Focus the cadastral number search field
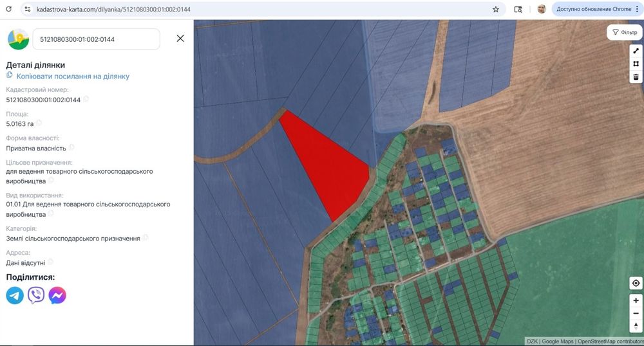 97,39
